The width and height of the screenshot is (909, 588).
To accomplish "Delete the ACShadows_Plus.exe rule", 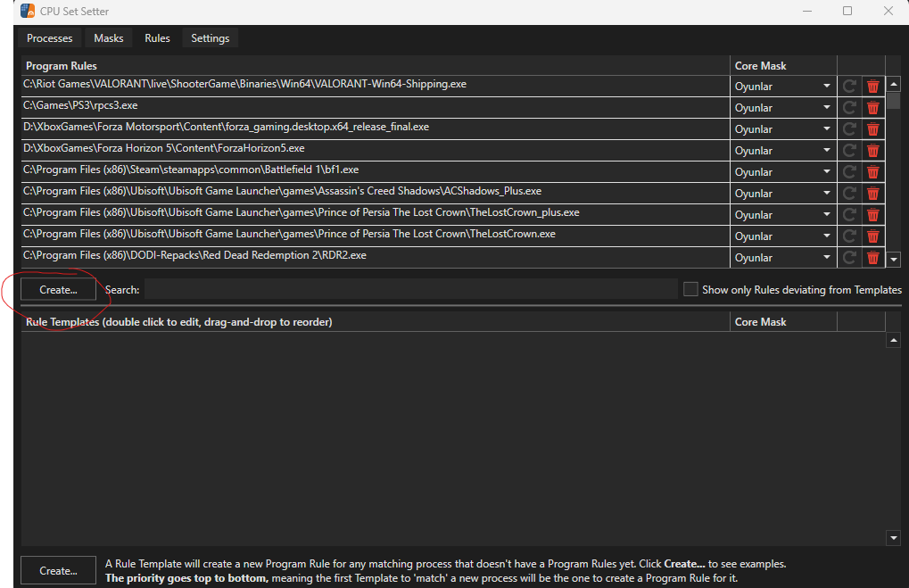I will (872, 194).
